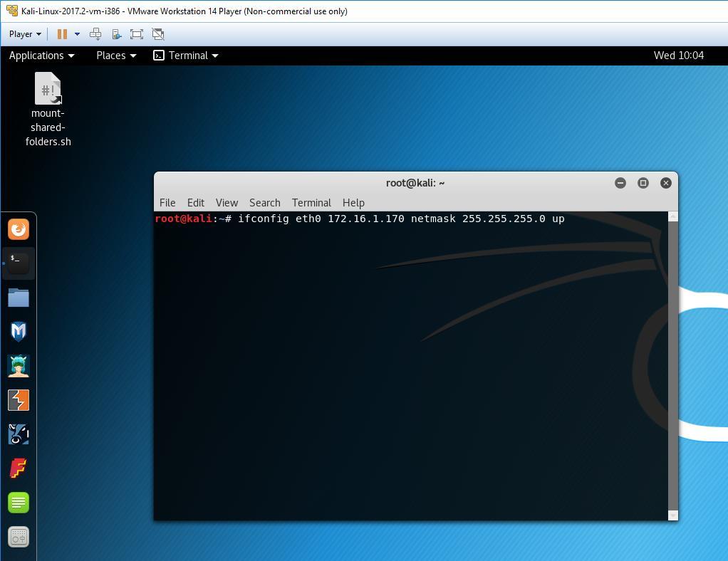The width and height of the screenshot is (728, 561).
Task: Select the mount-shared-folders.sh desktop file
Action: (48, 110)
